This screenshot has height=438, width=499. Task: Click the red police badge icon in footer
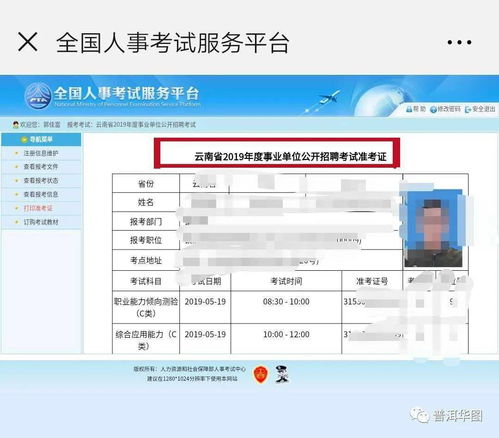(x=261, y=374)
